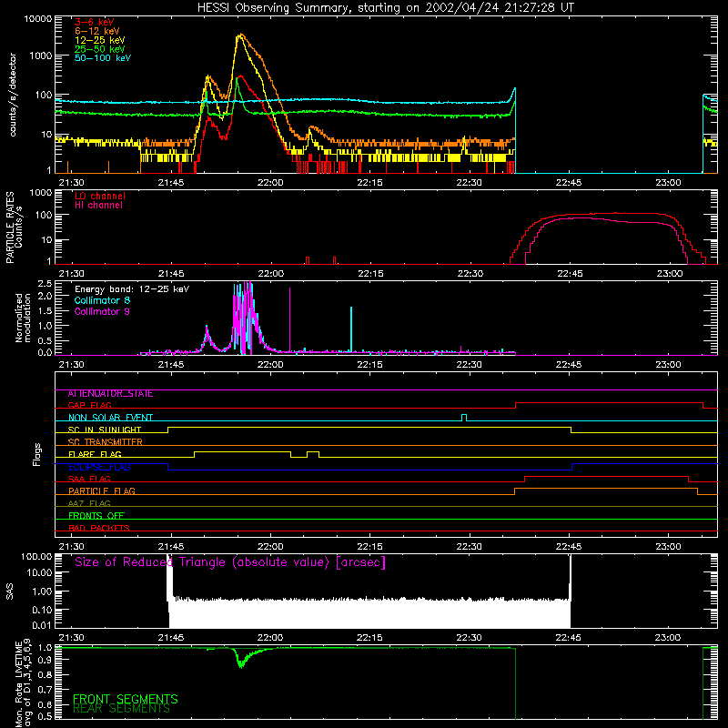The height and width of the screenshot is (728, 728).
Task: Select the Collimator 9 legend label
Action: pos(102,311)
